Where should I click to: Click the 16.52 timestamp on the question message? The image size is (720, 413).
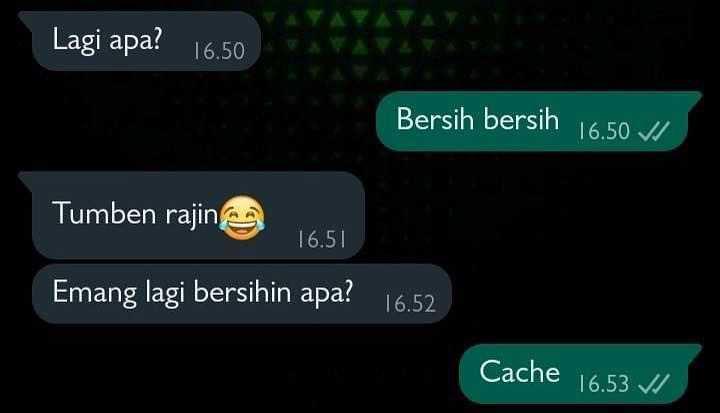(x=410, y=304)
